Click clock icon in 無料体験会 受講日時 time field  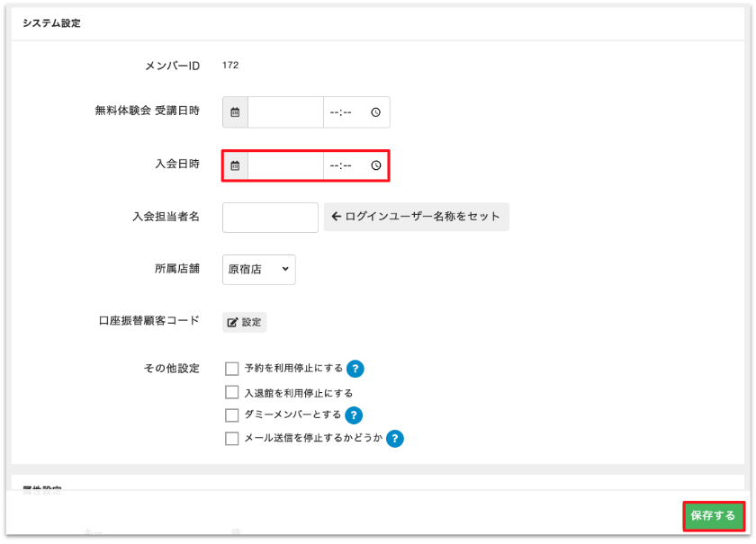tap(375, 112)
